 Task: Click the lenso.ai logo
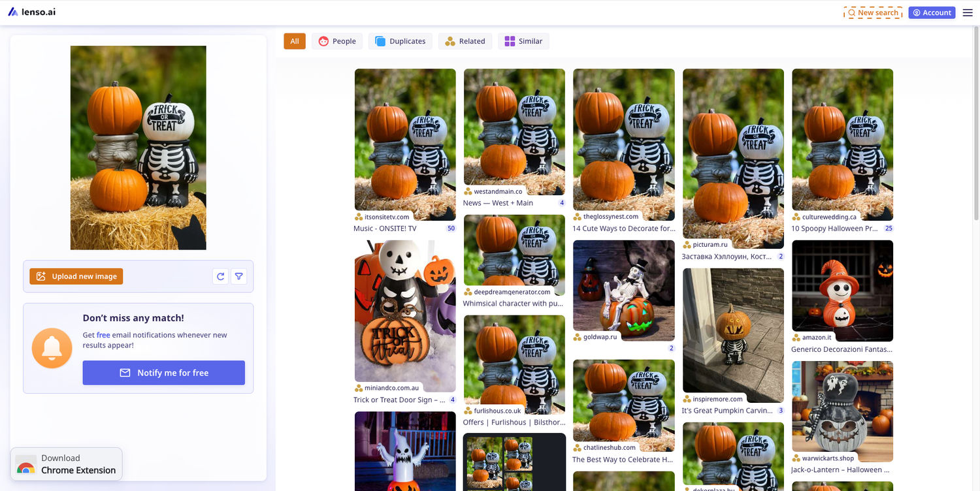31,11
